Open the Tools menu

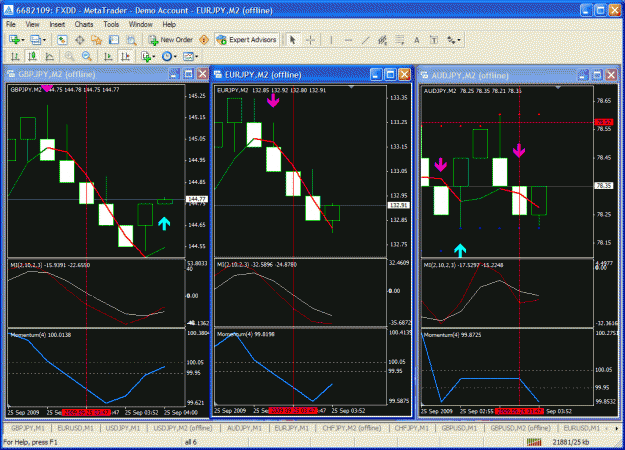pos(111,24)
